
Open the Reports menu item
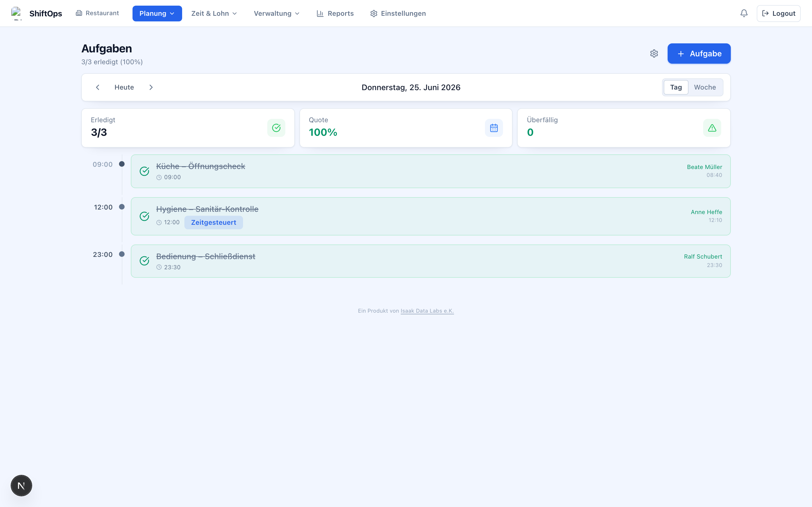[x=335, y=14]
